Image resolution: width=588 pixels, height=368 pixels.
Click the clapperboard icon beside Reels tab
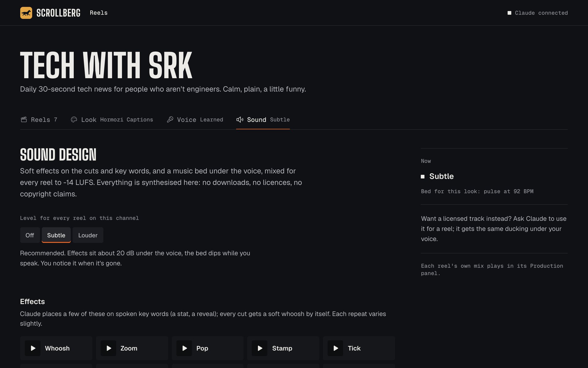click(x=24, y=120)
